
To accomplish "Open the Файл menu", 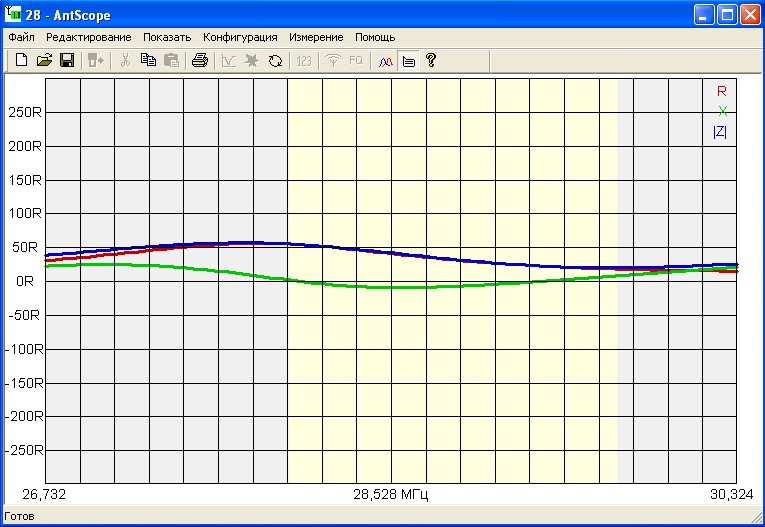I will pos(21,37).
